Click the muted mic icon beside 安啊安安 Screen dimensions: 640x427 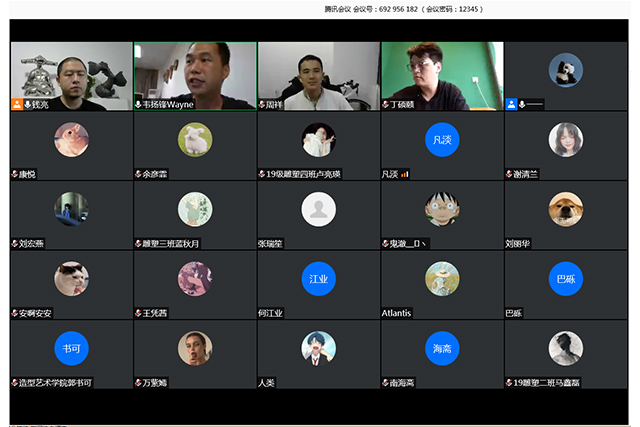click(15, 313)
